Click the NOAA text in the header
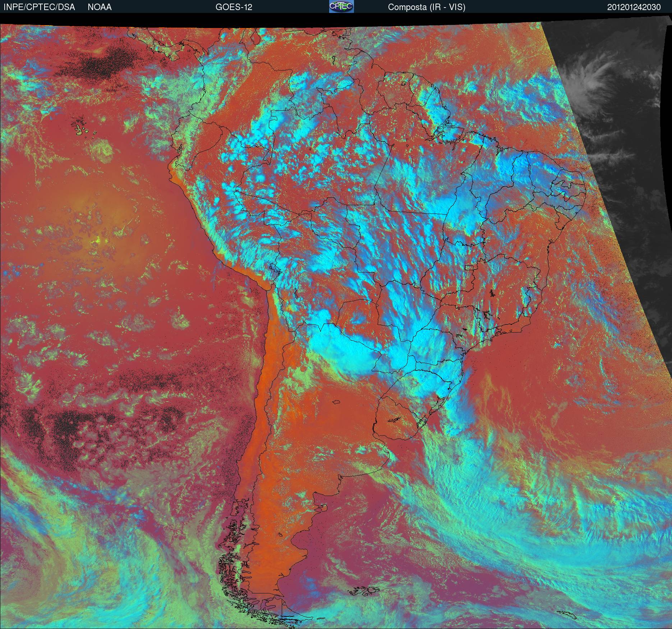This screenshot has width=672, height=629. (x=100, y=7)
